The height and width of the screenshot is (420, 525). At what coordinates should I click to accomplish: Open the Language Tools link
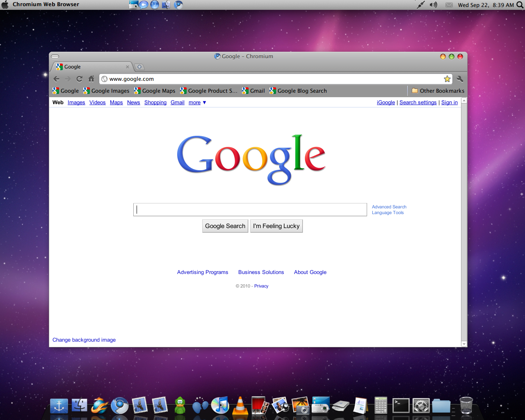388,212
